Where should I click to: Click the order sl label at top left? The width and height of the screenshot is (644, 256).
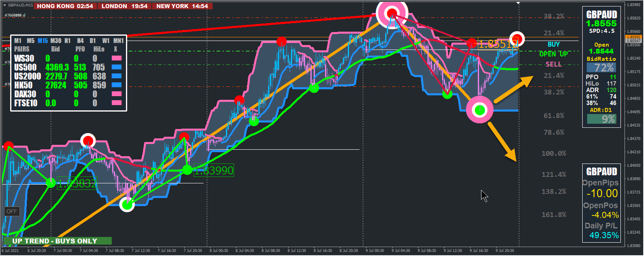pos(15,15)
